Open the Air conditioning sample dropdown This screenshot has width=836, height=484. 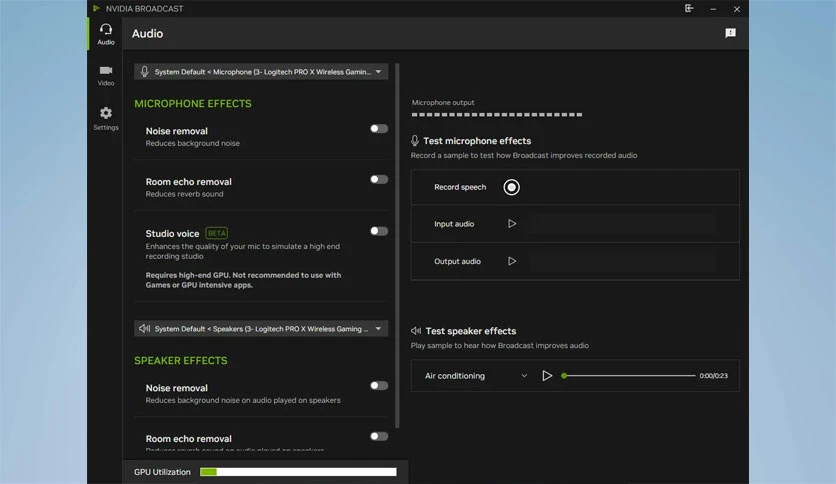tap(476, 376)
